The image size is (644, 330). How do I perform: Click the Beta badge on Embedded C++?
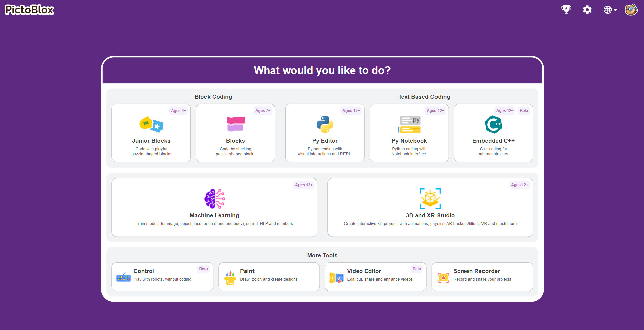[524, 111]
